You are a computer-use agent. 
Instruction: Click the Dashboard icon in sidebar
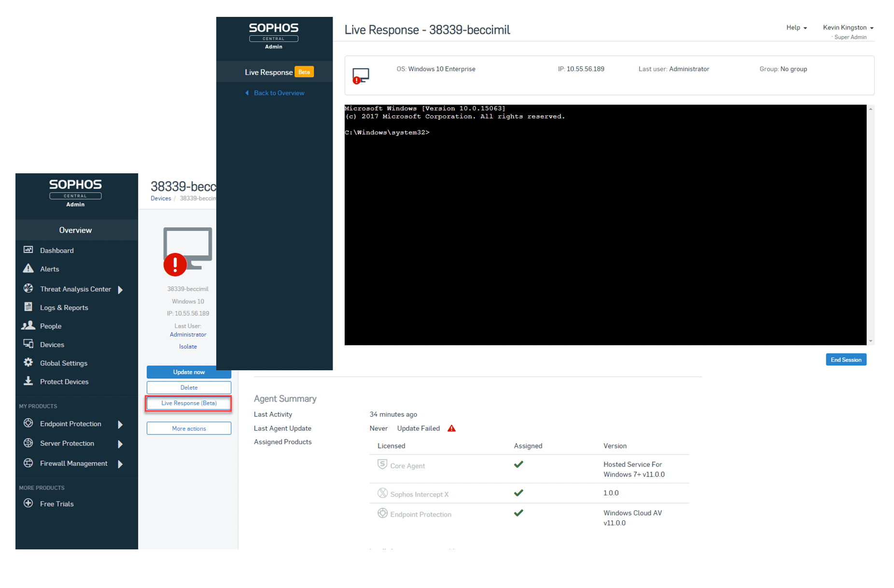[28, 250]
